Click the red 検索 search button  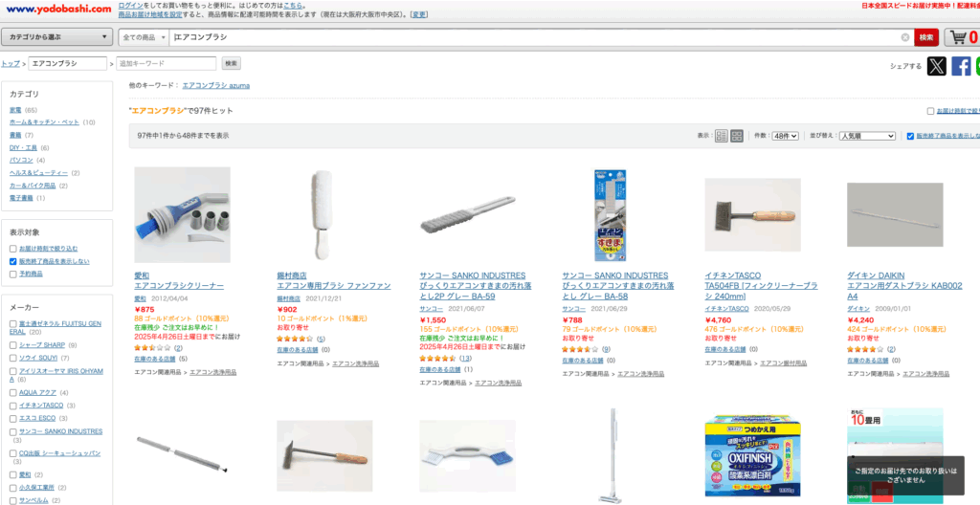(x=926, y=37)
